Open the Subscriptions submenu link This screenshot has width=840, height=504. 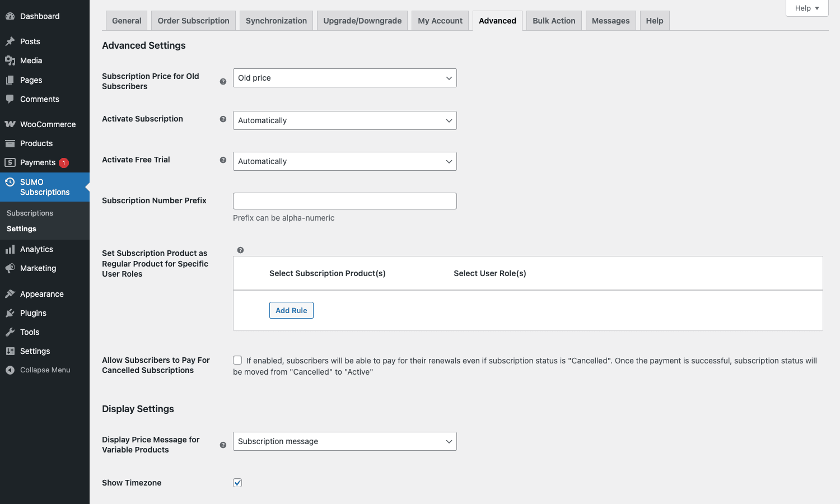coord(30,213)
